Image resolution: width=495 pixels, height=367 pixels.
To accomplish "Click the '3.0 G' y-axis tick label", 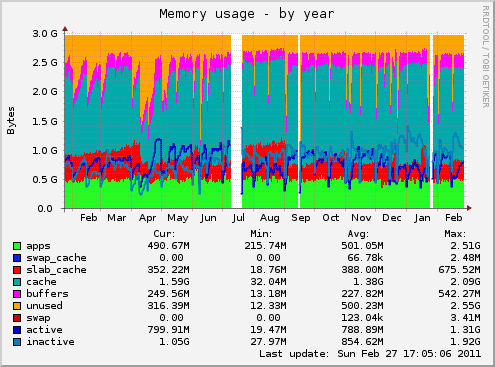I will tap(45, 33).
